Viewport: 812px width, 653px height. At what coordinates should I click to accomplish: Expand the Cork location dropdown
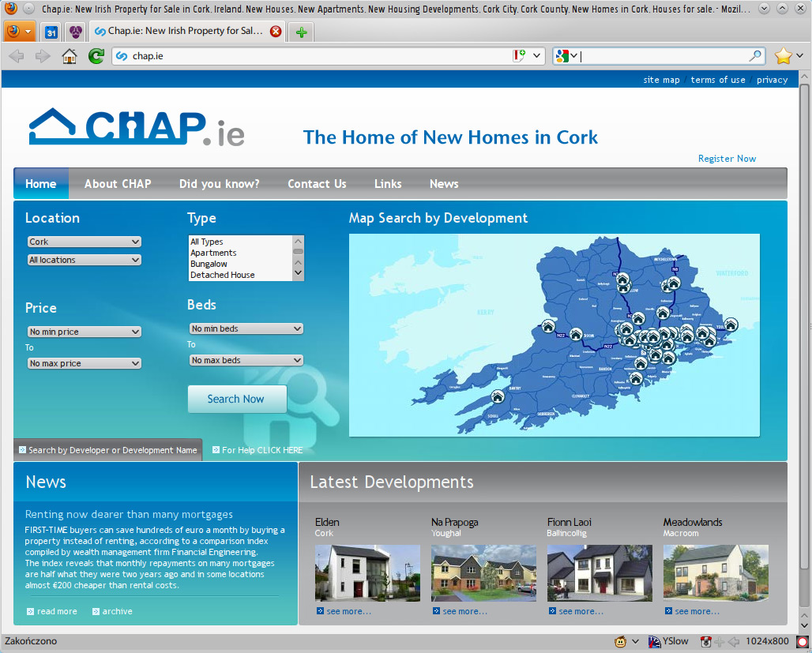(84, 242)
